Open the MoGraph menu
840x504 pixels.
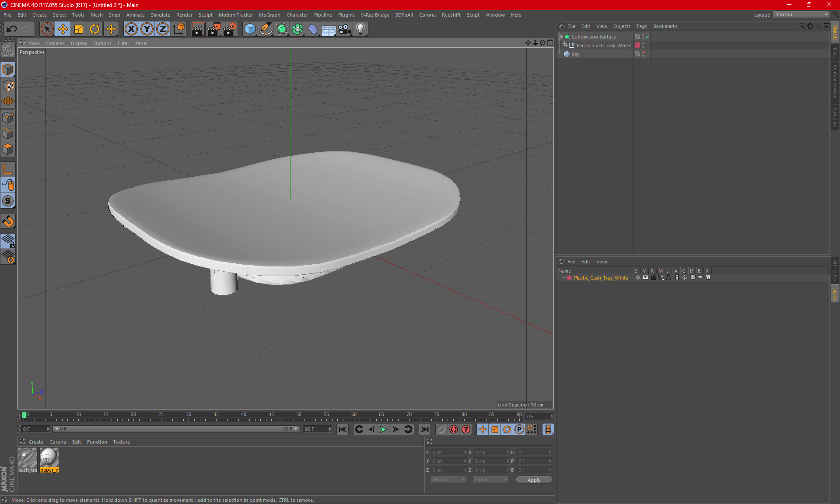[269, 15]
